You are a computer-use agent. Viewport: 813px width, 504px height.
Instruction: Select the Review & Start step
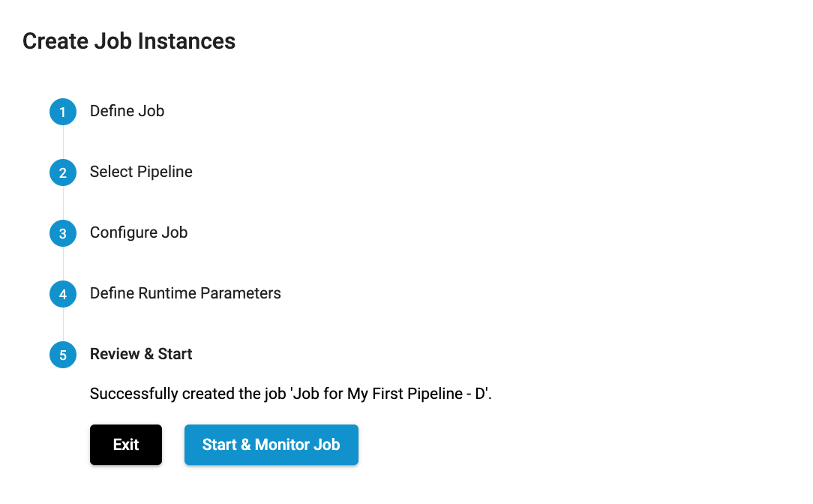tap(140, 353)
